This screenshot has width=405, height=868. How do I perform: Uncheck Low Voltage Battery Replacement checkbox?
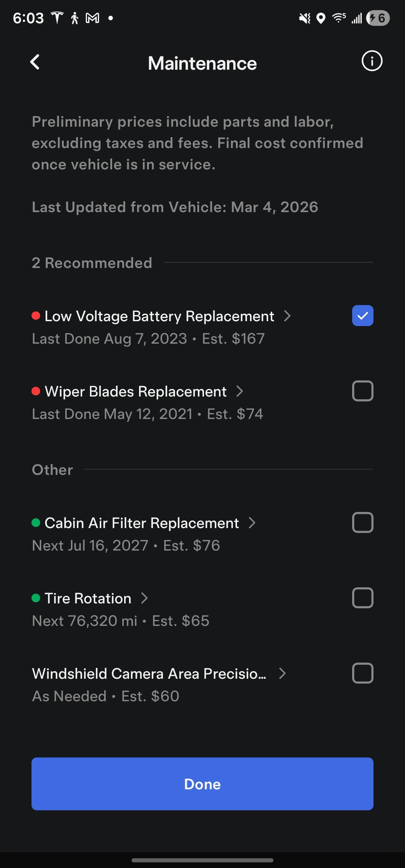(362, 316)
